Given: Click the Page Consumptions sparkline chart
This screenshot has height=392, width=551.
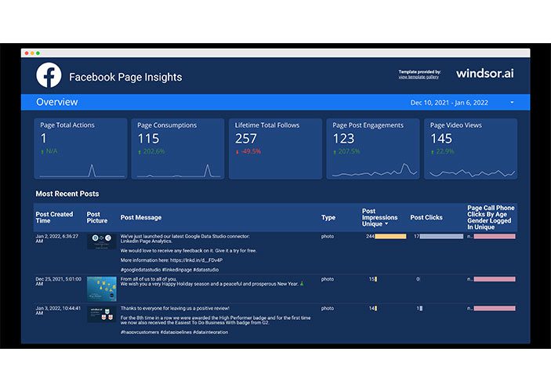Looking at the screenshot, I should [179, 170].
